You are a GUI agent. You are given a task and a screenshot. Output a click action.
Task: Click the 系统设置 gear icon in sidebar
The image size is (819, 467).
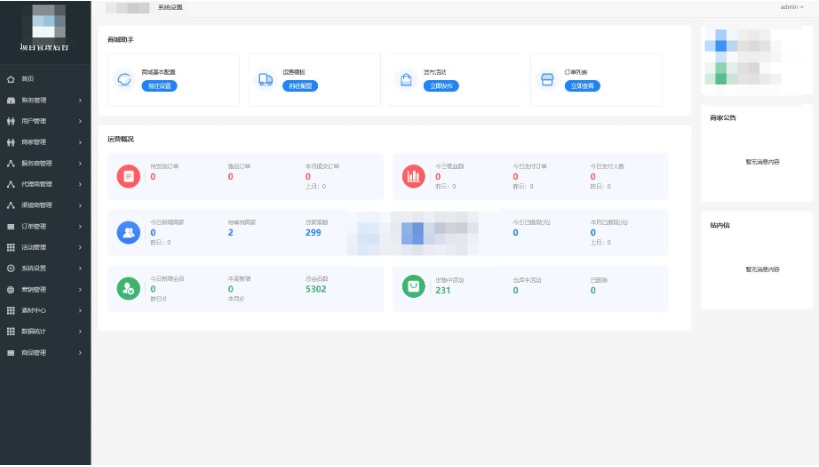coord(11,268)
